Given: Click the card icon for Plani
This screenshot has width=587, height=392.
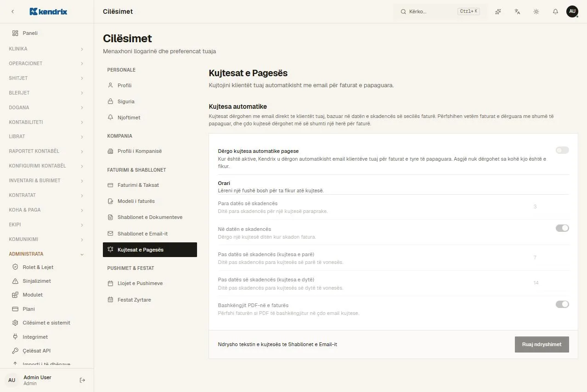Looking at the screenshot, I should click(x=15, y=309).
